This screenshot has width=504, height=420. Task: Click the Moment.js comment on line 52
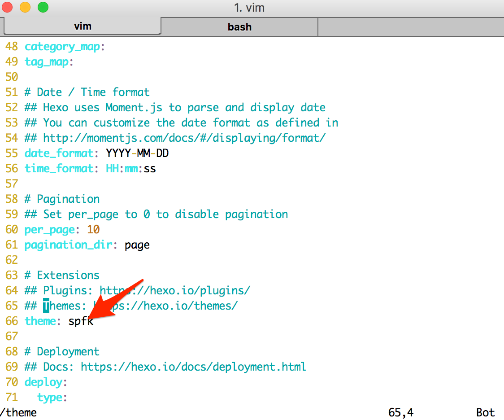(x=175, y=108)
